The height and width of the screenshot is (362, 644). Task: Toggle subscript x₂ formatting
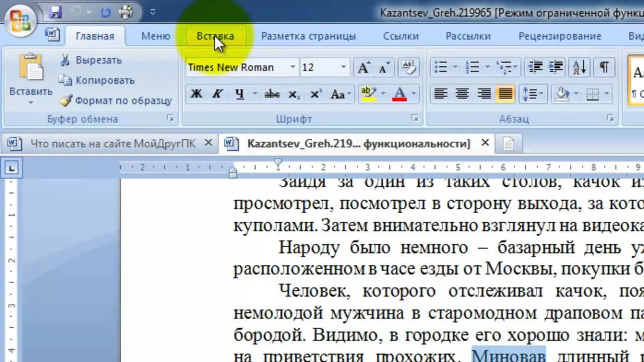click(x=294, y=94)
